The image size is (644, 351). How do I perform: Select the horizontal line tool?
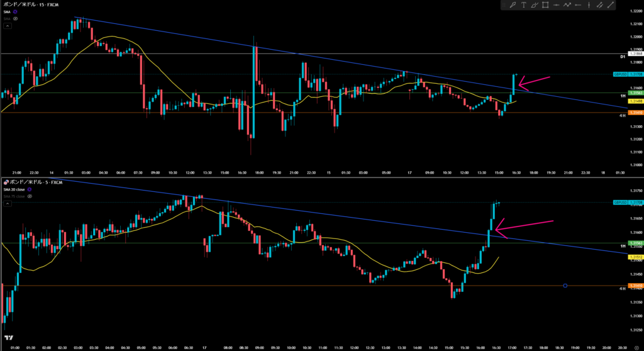point(557,5)
